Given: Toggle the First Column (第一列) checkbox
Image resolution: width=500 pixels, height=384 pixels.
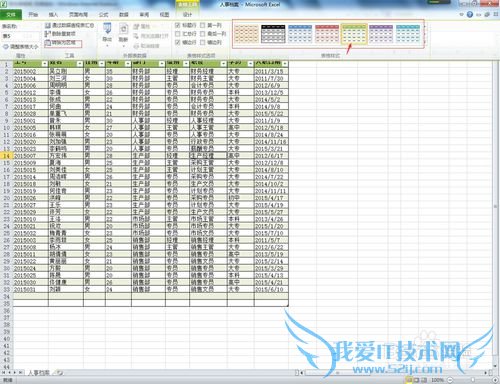Looking at the screenshot, I should click(203, 25).
